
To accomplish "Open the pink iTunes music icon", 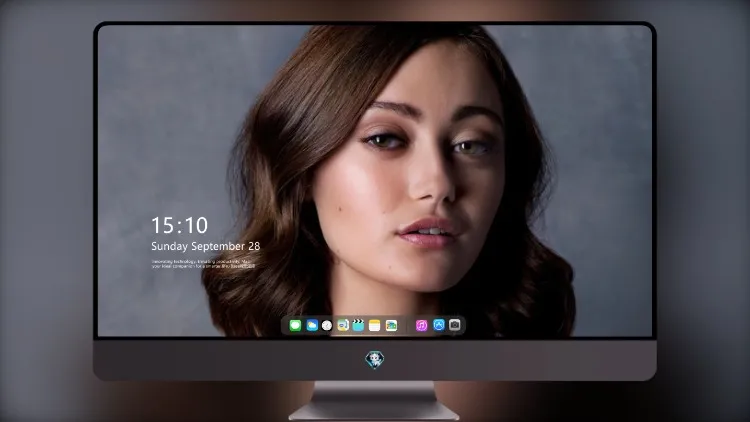I will click(421, 325).
